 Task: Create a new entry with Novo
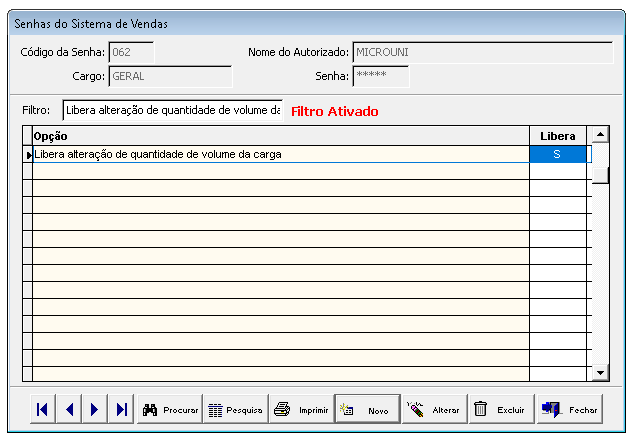[367, 409]
